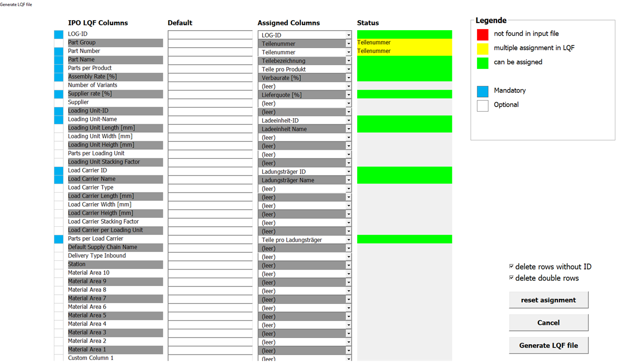Toggle delete rows without ID checkbox
This screenshot has height=362, width=644.
(511, 266)
